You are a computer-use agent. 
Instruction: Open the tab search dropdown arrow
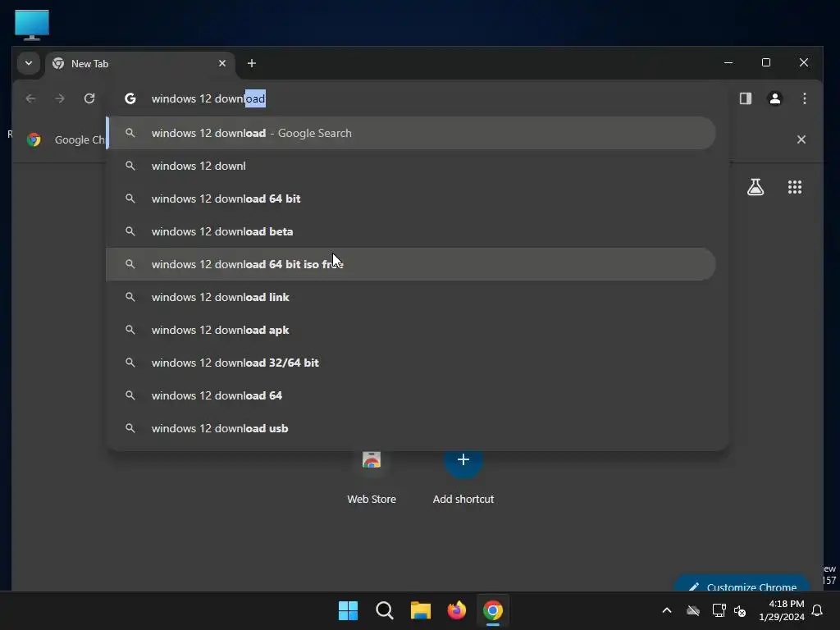click(x=29, y=63)
